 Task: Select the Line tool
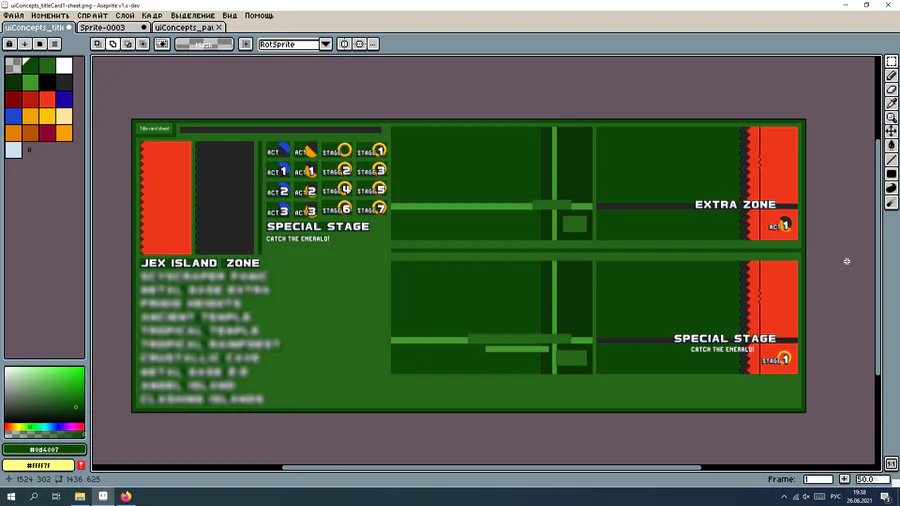pyautogui.click(x=891, y=159)
